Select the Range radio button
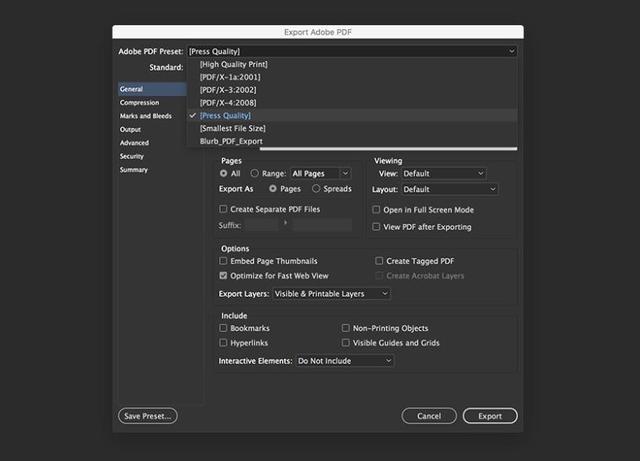The height and width of the screenshot is (461, 640). (x=255, y=173)
